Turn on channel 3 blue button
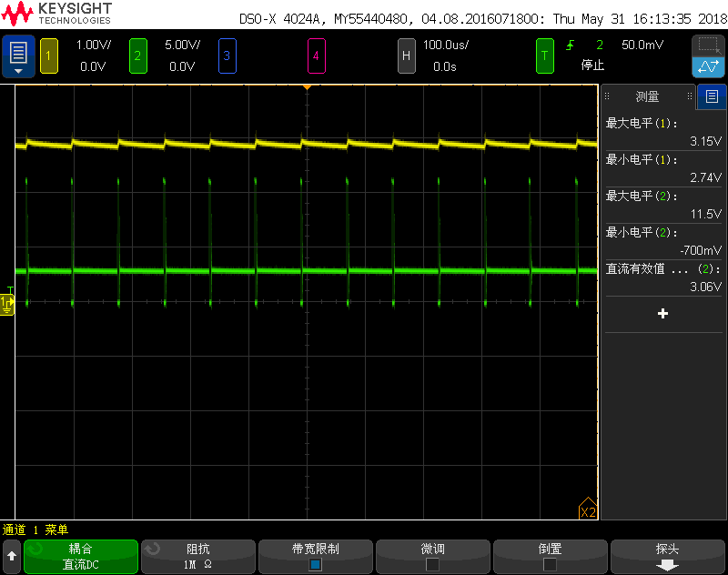 pyautogui.click(x=227, y=56)
